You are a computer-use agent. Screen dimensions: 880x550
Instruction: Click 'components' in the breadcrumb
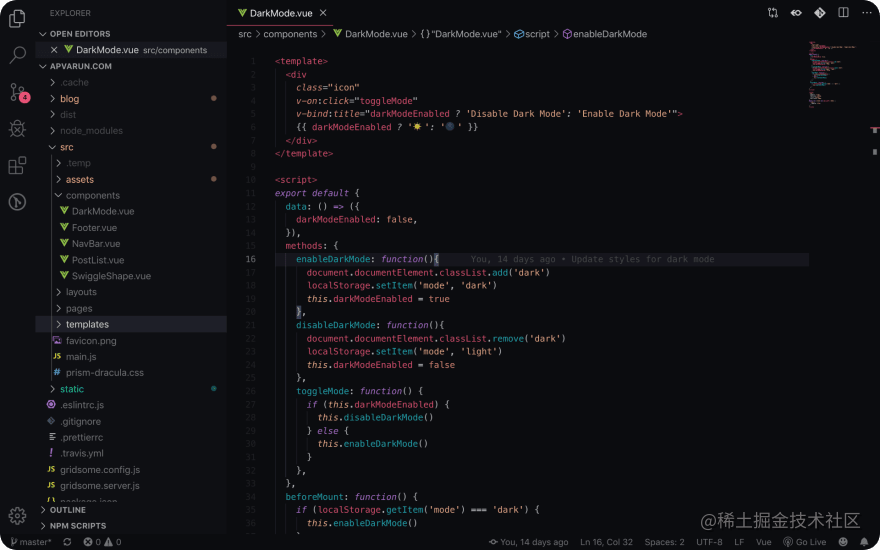pyautogui.click(x=290, y=34)
